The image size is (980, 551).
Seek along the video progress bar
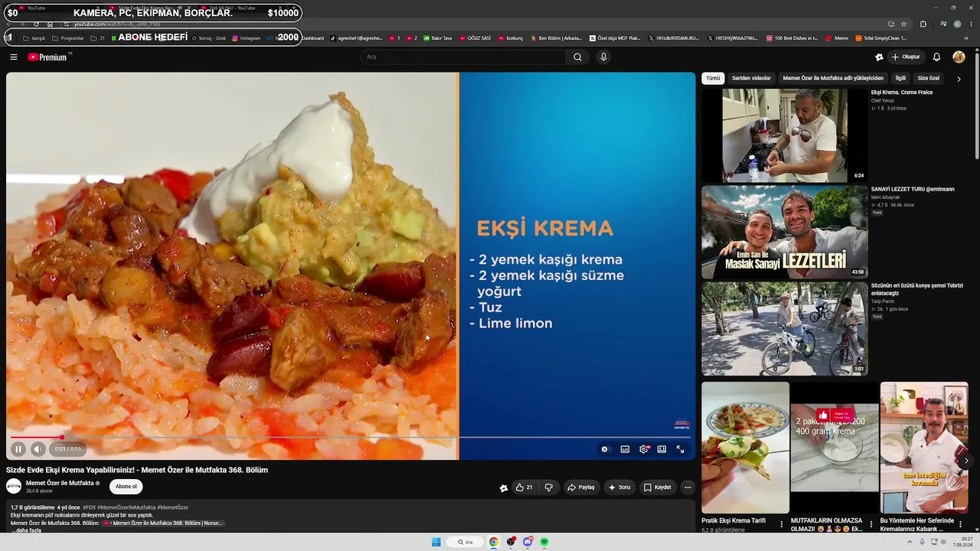click(350, 437)
